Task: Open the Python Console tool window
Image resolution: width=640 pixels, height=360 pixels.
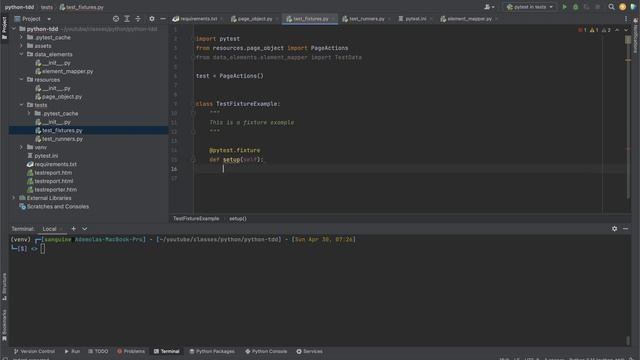Action: 266,351
